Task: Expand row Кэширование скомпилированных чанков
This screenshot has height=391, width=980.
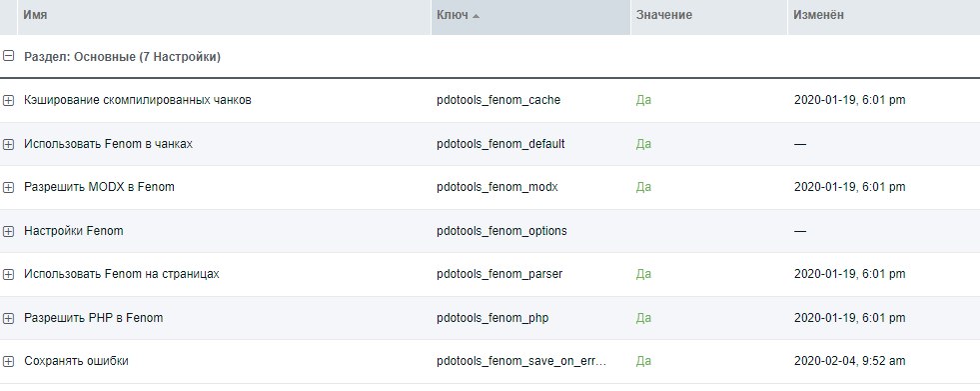Action: point(8,100)
